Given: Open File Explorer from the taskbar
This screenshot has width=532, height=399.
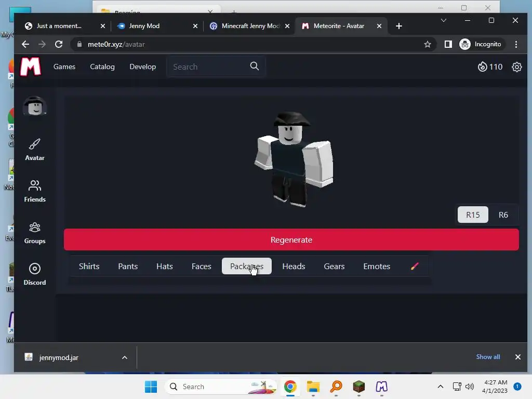Looking at the screenshot, I should (313, 387).
